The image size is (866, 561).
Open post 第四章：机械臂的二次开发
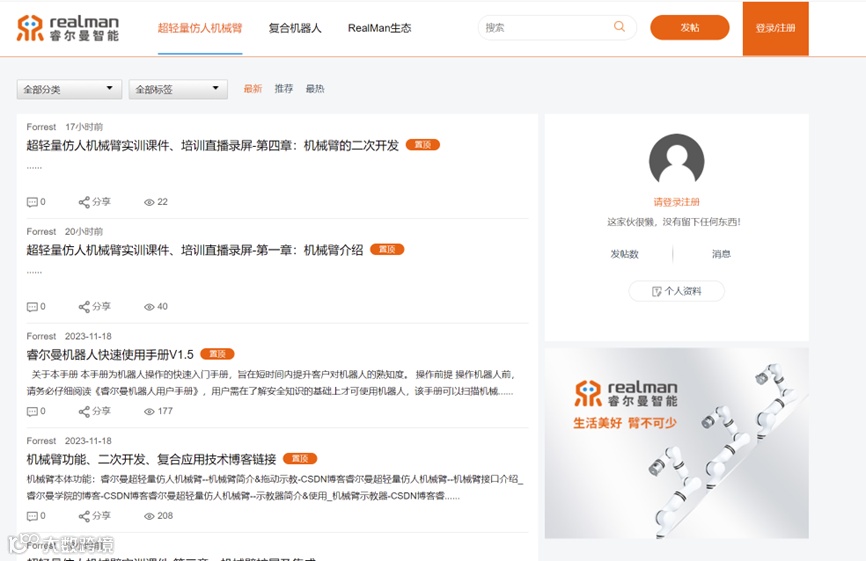[213, 145]
